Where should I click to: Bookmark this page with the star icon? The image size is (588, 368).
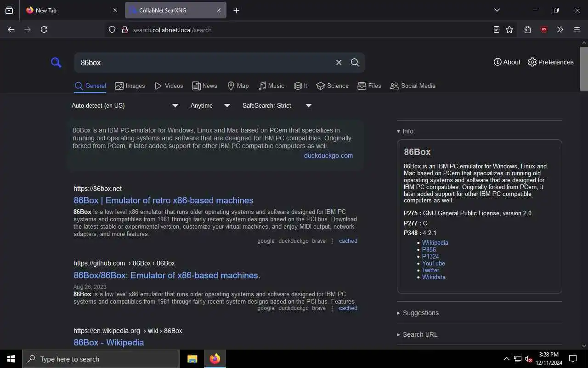509,29
